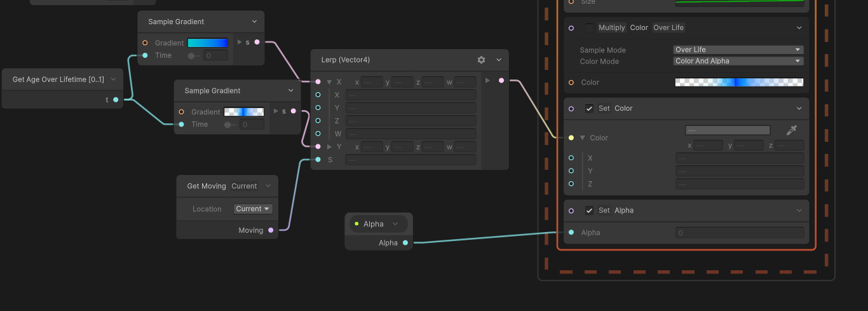The image size is (868, 311).
Task: Open the Lerp (Vector4) node settings gear
Action: 481,60
